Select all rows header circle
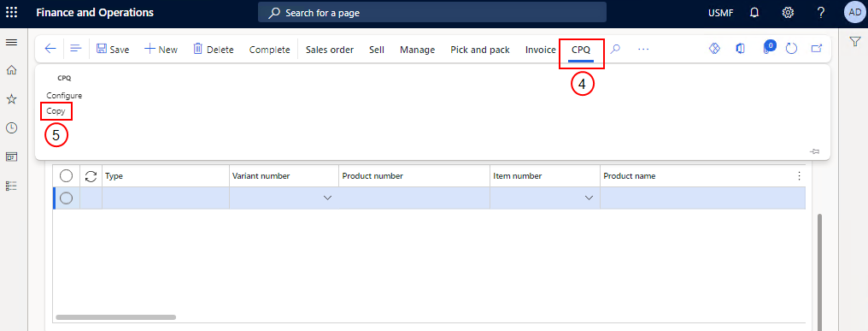868x331 pixels. (x=66, y=176)
